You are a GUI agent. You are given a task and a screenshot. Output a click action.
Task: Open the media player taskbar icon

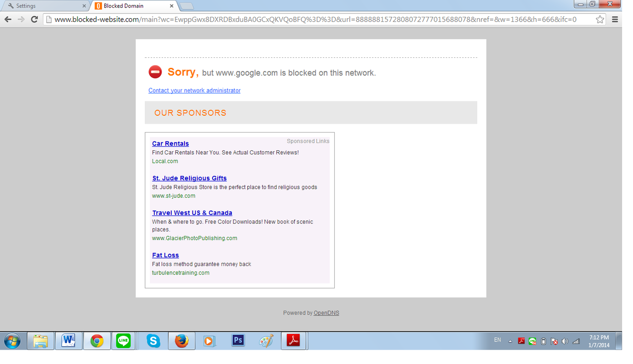pyautogui.click(x=209, y=341)
